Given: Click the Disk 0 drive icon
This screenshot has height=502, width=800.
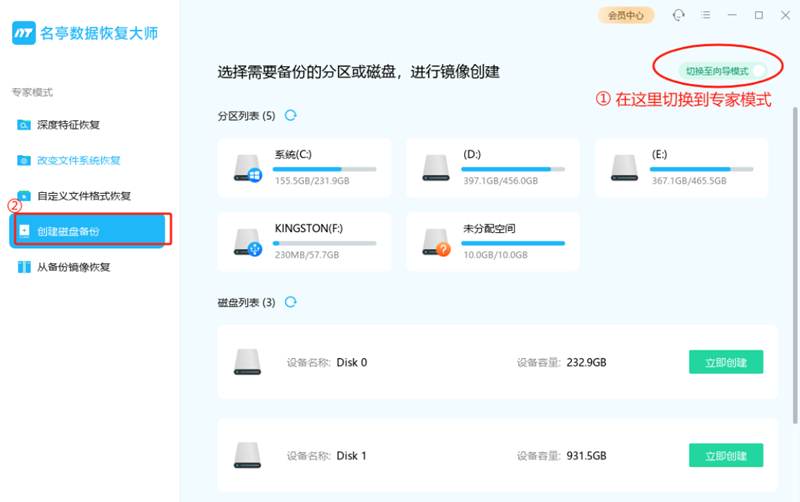Looking at the screenshot, I should [247, 362].
